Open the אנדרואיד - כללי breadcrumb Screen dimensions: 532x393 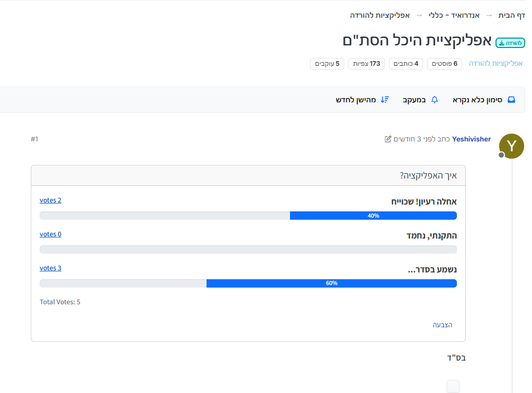[x=454, y=15]
